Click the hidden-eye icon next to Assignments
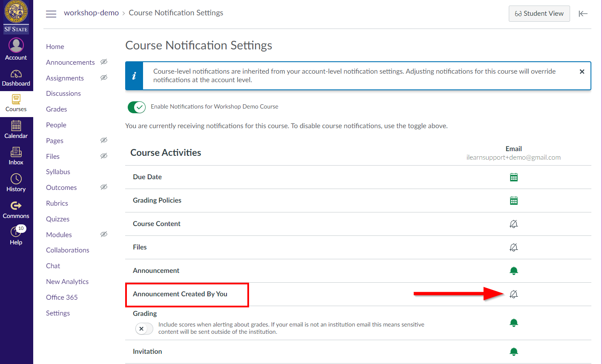Screen dimensions: 602x364 pyautogui.click(x=103, y=77)
